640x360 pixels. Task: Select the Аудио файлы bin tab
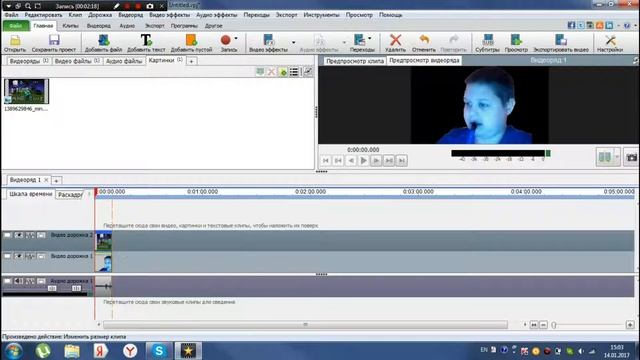click(x=124, y=61)
